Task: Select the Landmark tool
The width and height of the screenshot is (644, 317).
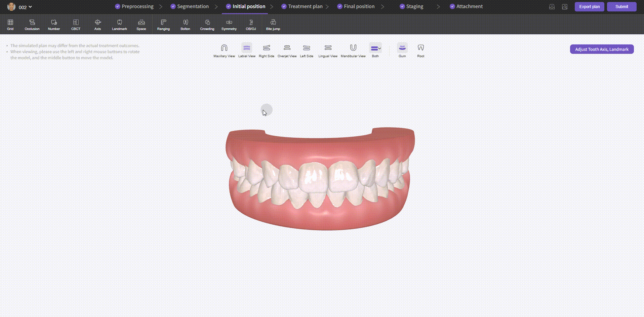Action: pyautogui.click(x=119, y=25)
